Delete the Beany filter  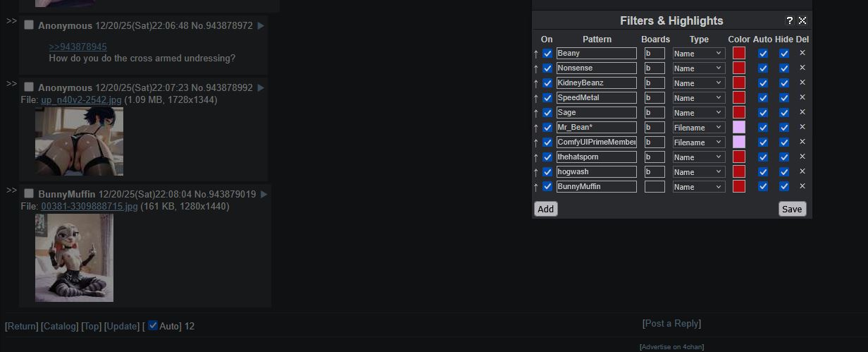802,53
